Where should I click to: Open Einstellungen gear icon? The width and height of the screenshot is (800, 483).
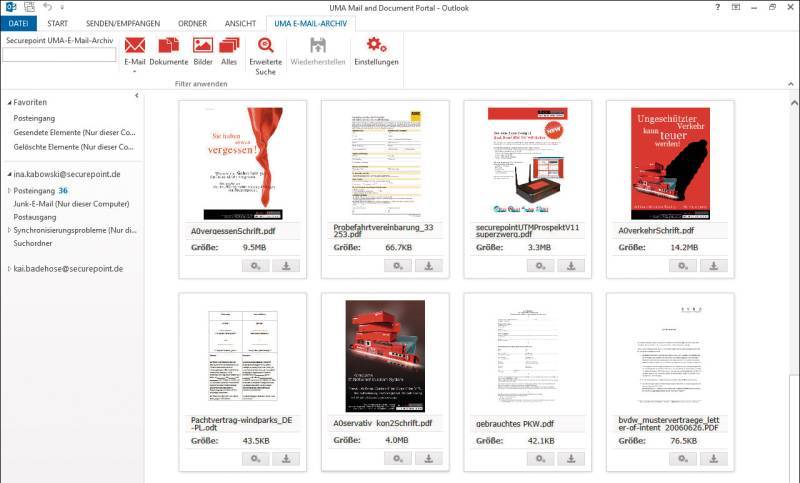(377, 45)
